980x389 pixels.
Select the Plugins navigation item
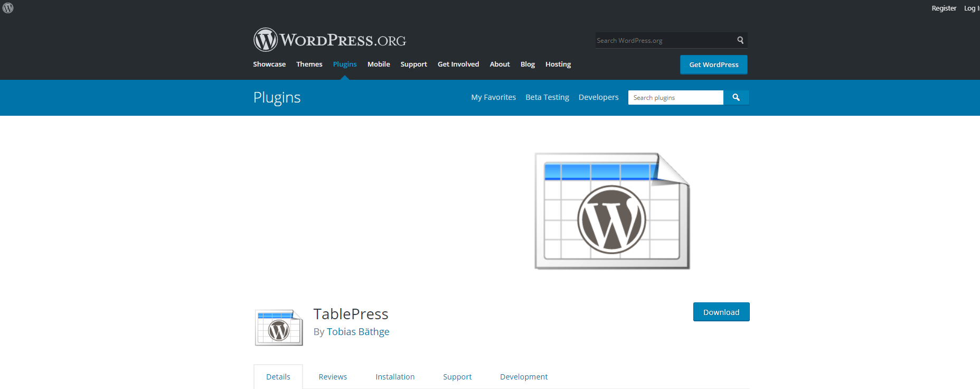345,64
